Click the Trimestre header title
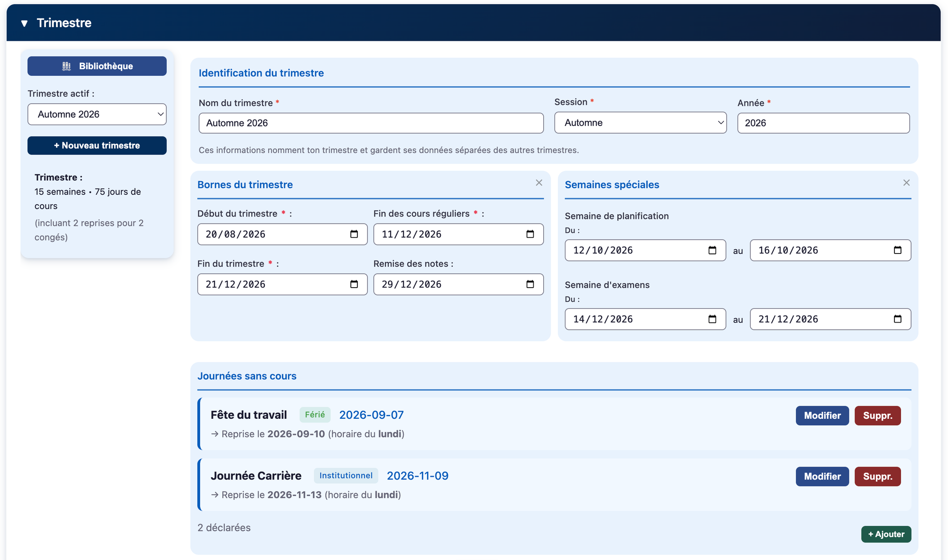 pyautogui.click(x=64, y=23)
